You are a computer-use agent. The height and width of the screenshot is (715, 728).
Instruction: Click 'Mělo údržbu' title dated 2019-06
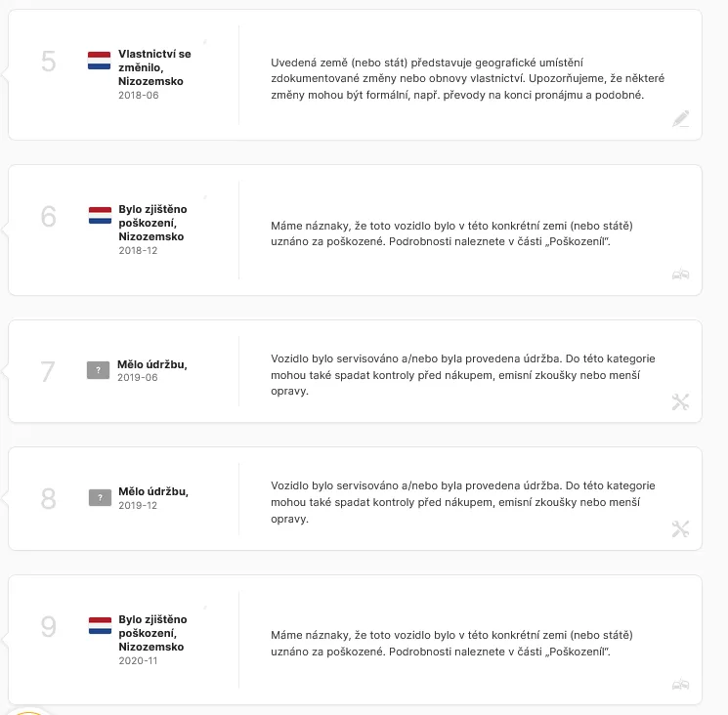(151, 364)
